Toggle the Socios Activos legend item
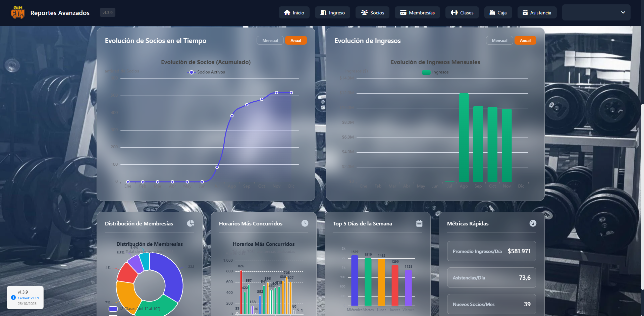Viewport: 644px width, 316px height. click(x=207, y=72)
